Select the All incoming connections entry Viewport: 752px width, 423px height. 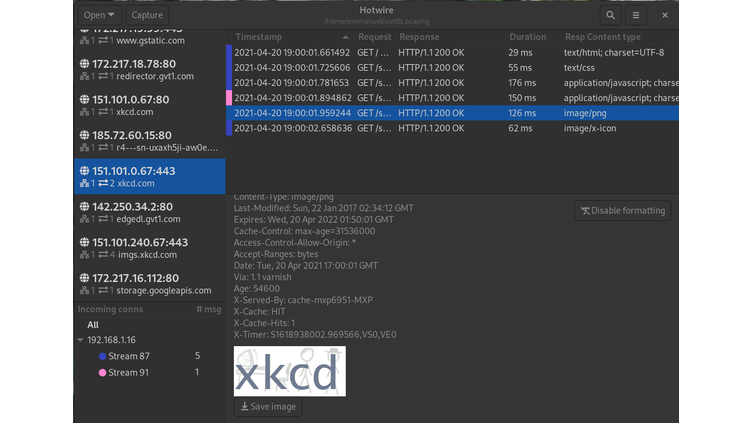click(x=93, y=325)
